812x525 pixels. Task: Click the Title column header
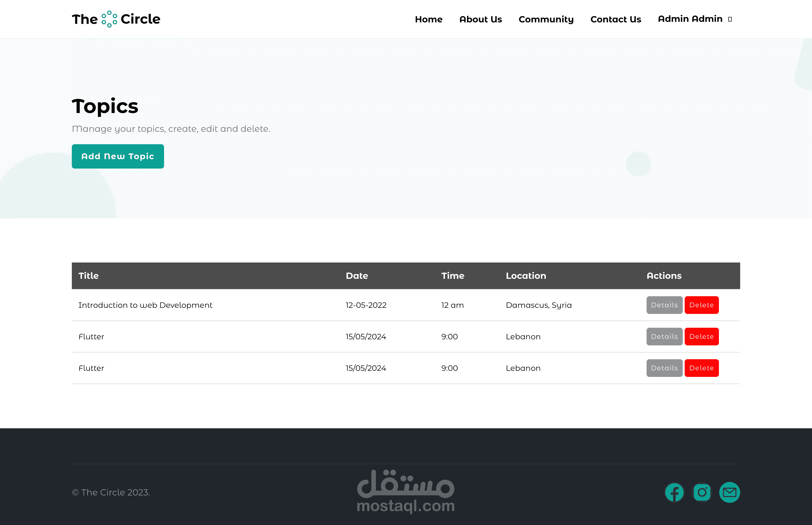[89, 276]
